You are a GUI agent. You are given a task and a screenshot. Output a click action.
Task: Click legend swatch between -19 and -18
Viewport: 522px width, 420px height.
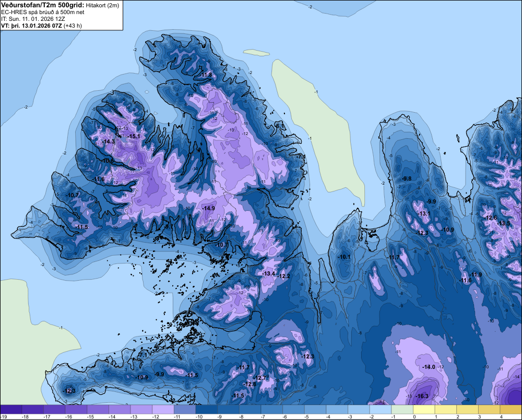(x=11, y=409)
